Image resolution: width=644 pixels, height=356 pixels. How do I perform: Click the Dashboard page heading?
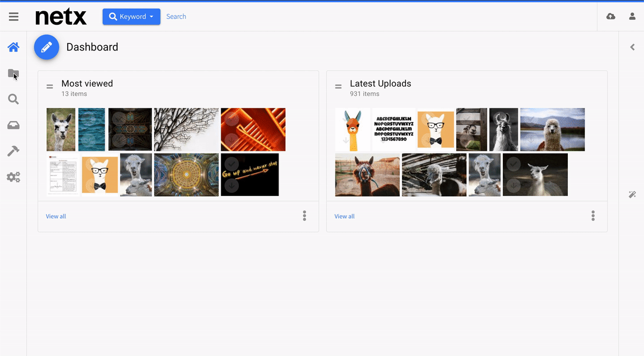pos(92,47)
